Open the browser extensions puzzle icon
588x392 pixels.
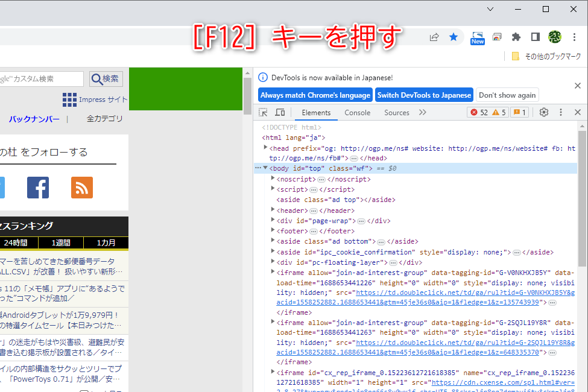[x=516, y=37]
